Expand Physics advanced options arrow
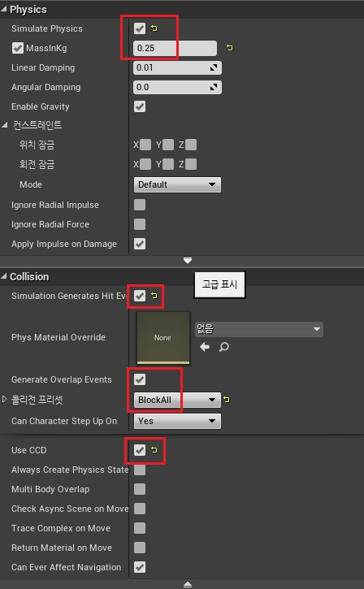The width and height of the screenshot is (364, 589). (188, 260)
